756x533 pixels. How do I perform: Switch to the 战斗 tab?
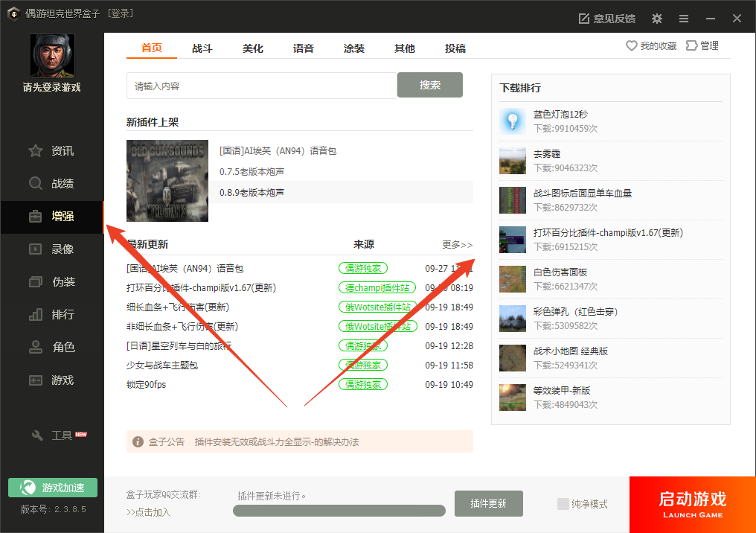tap(202, 48)
